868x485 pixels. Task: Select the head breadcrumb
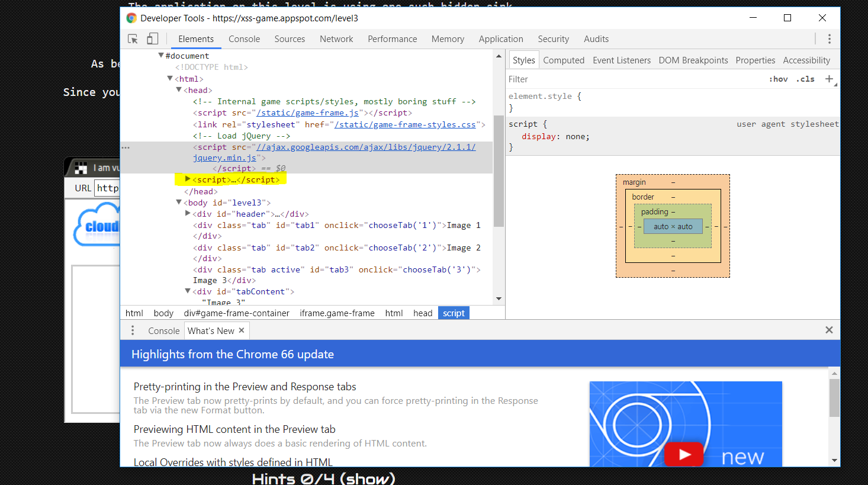423,313
